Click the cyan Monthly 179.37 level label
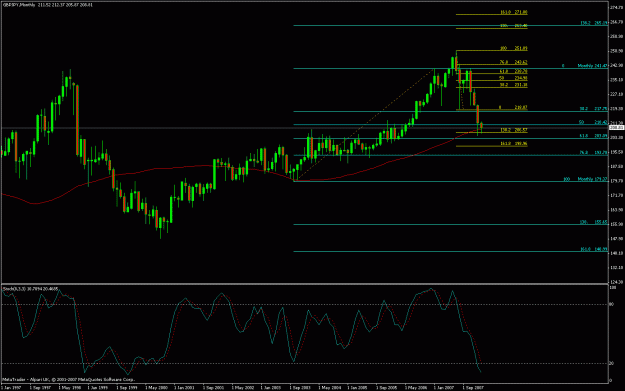Viewport: 625px width, 391px height. click(592, 179)
